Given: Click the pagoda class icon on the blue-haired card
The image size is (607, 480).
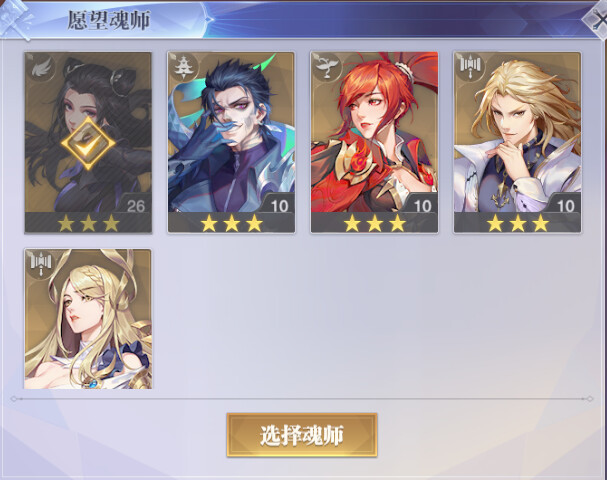Looking at the screenshot, I should [x=182, y=68].
